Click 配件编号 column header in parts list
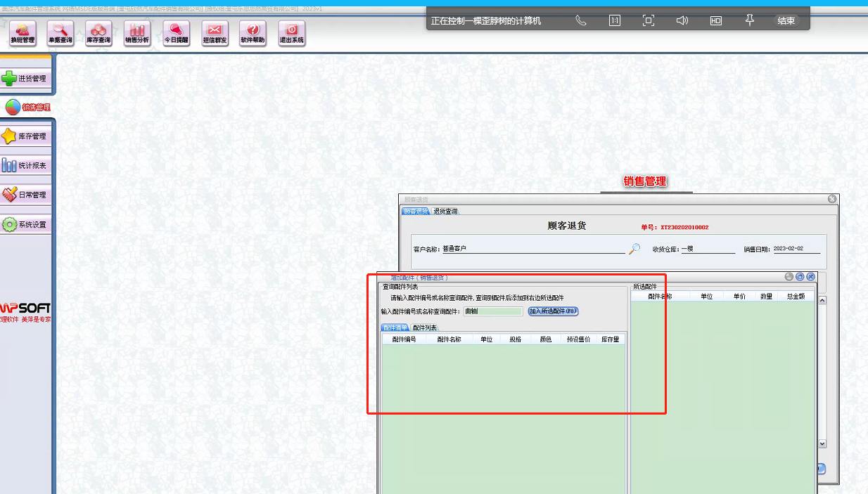868x494 pixels. 404,339
